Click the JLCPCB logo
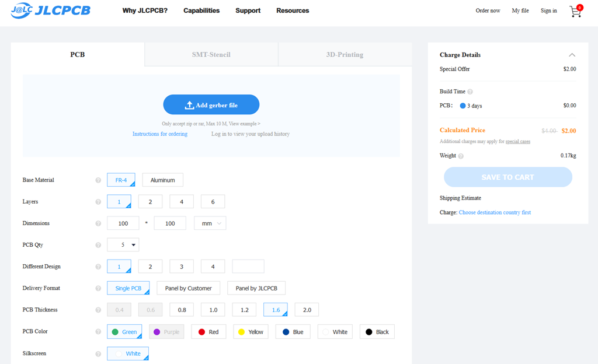 coord(51,10)
